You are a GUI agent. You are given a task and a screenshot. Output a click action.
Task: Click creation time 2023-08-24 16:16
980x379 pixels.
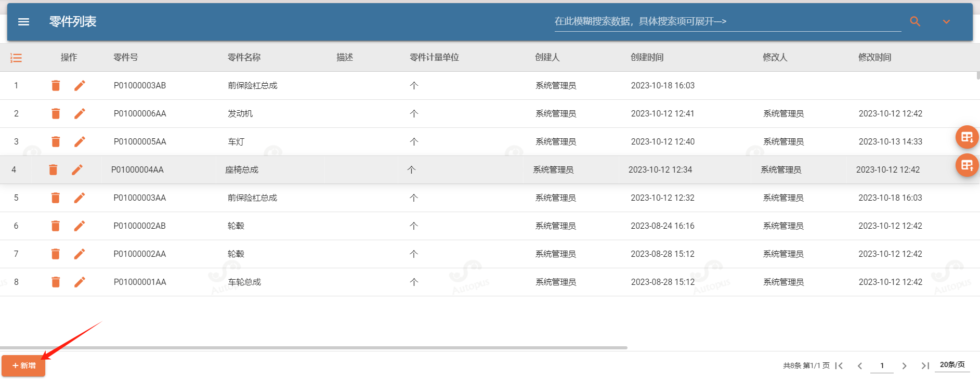[x=663, y=226]
